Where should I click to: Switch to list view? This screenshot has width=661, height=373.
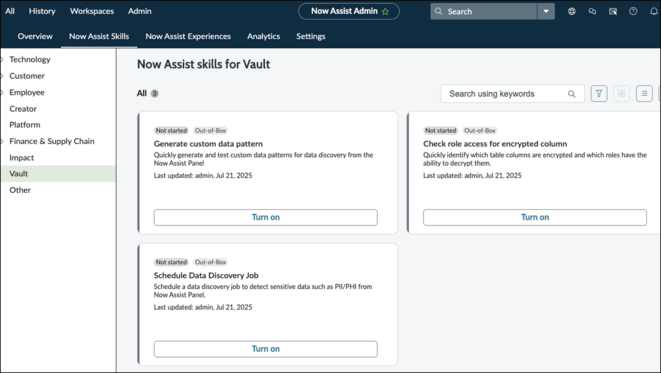point(644,94)
